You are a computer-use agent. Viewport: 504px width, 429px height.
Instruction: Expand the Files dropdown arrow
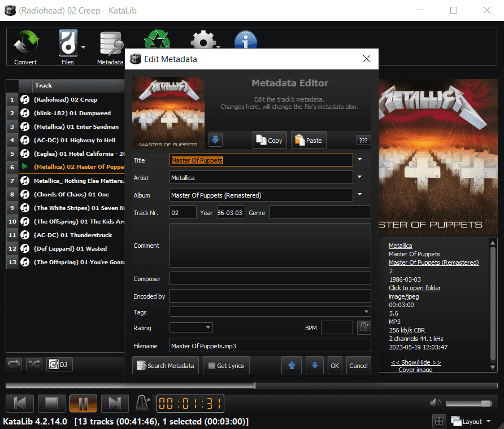pyautogui.click(x=83, y=47)
